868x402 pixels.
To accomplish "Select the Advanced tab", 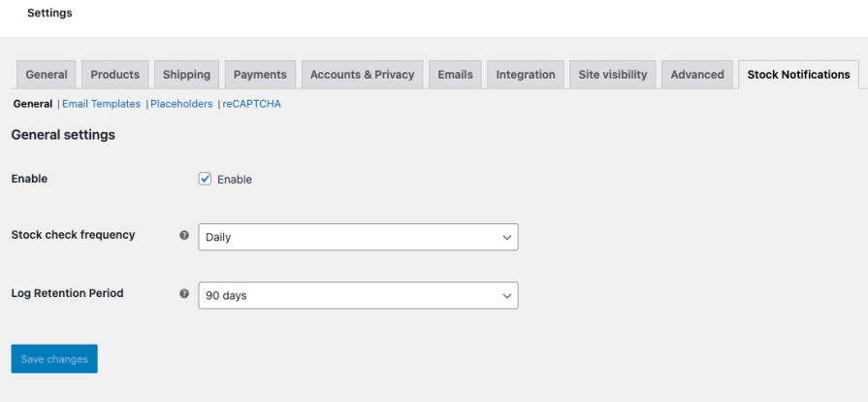I will 697,75.
